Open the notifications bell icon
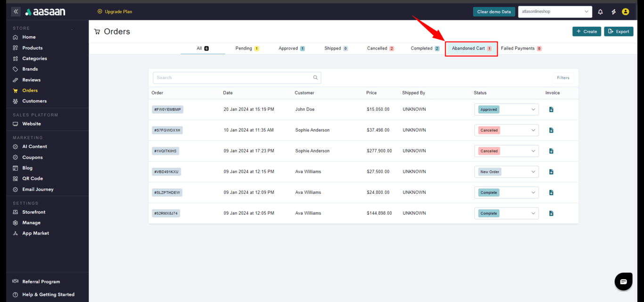This screenshot has width=644, height=302. coord(600,12)
